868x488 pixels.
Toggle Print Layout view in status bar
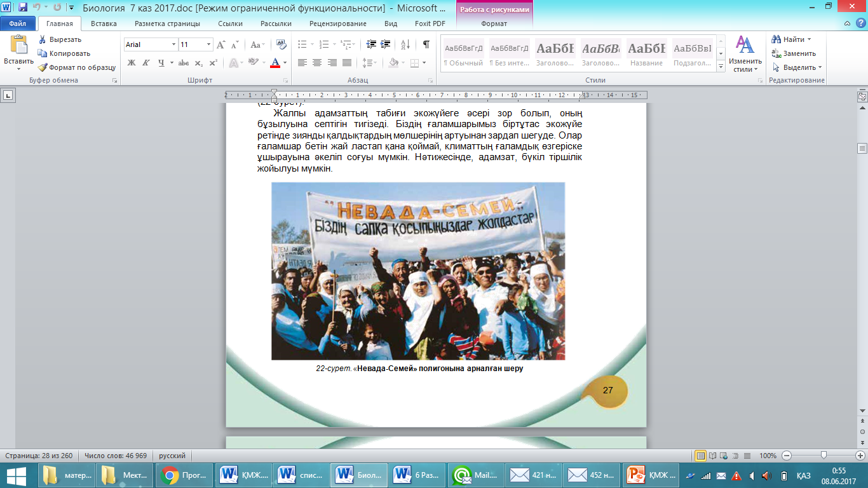(701, 456)
